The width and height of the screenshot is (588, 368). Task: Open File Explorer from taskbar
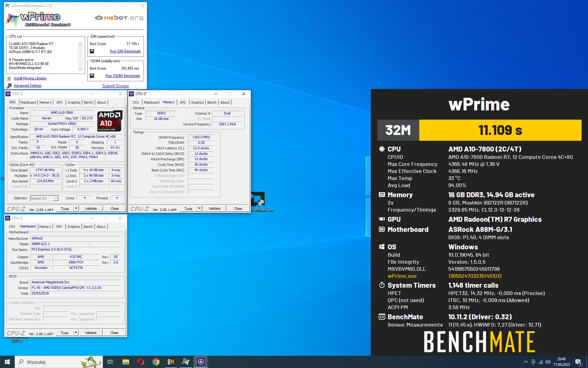coord(126,362)
